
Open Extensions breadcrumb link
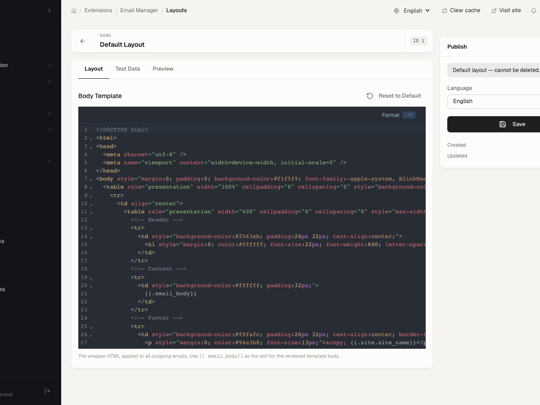[x=98, y=10]
